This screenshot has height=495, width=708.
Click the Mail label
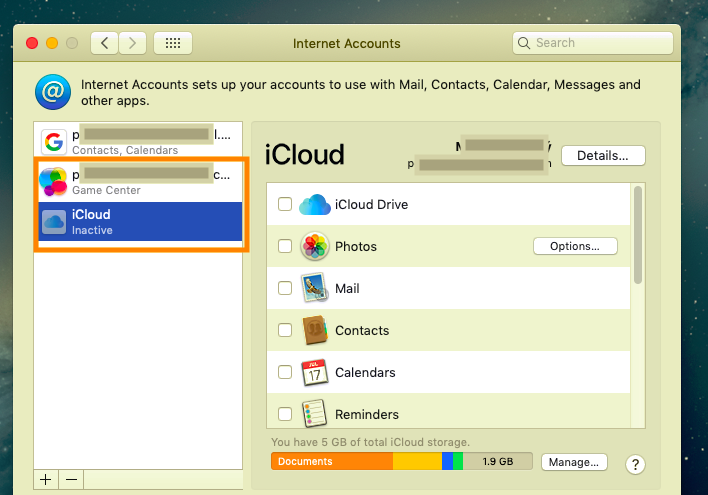coord(347,289)
